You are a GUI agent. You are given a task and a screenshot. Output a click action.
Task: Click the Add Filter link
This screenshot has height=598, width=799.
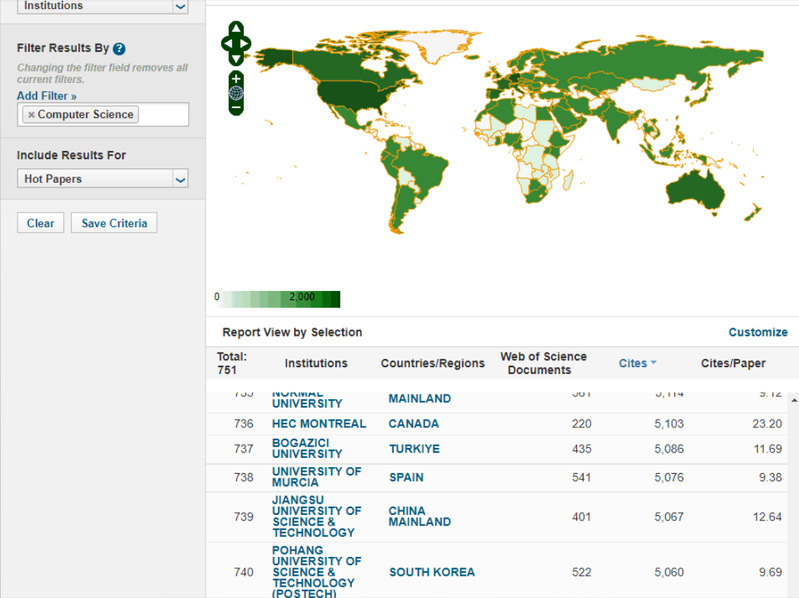pyautogui.click(x=46, y=96)
